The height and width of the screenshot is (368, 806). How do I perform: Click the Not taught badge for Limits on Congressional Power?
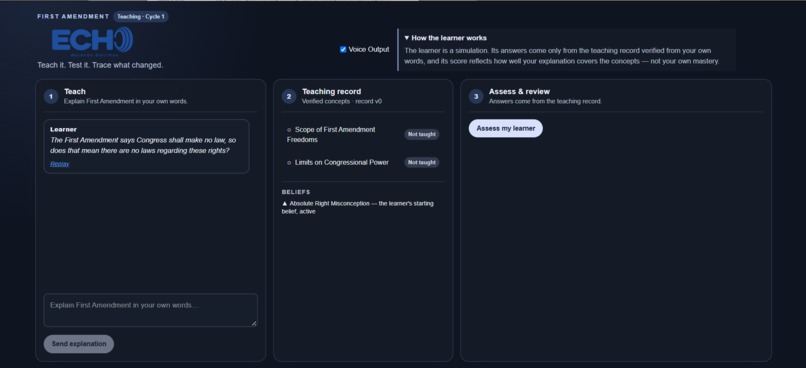[x=422, y=162]
